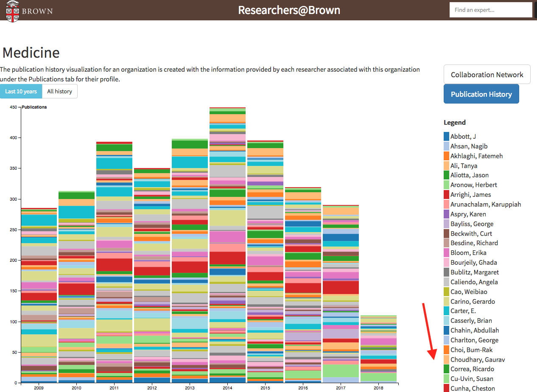Click the Correa, Ricardo legend swatch
The image size is (537, 392).
(446, 369)
